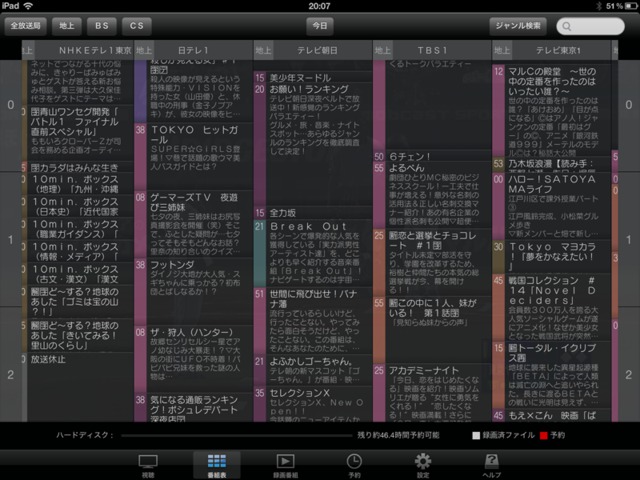Open program 戦国コレクション #14

click(x=552, y=307)
